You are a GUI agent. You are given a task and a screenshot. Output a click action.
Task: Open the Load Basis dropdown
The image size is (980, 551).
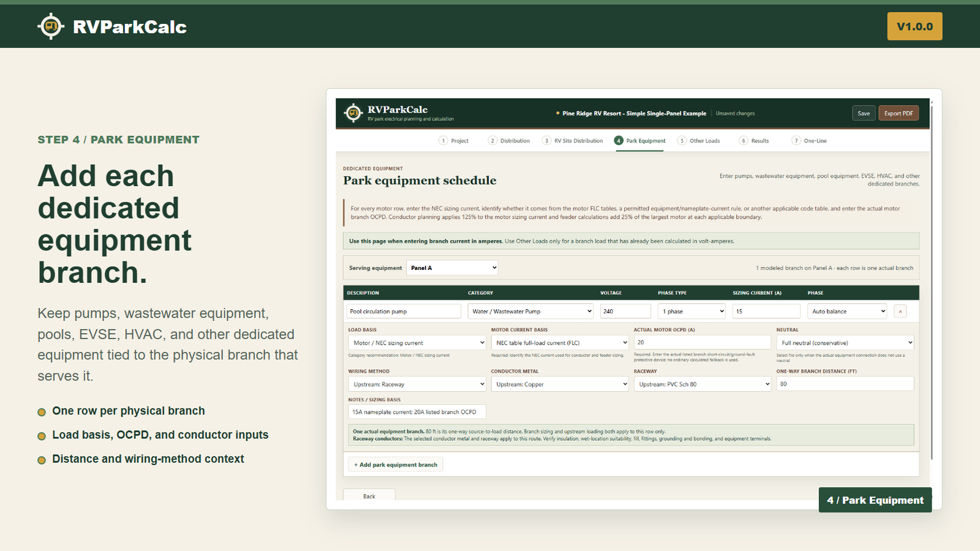click(417, 342)
